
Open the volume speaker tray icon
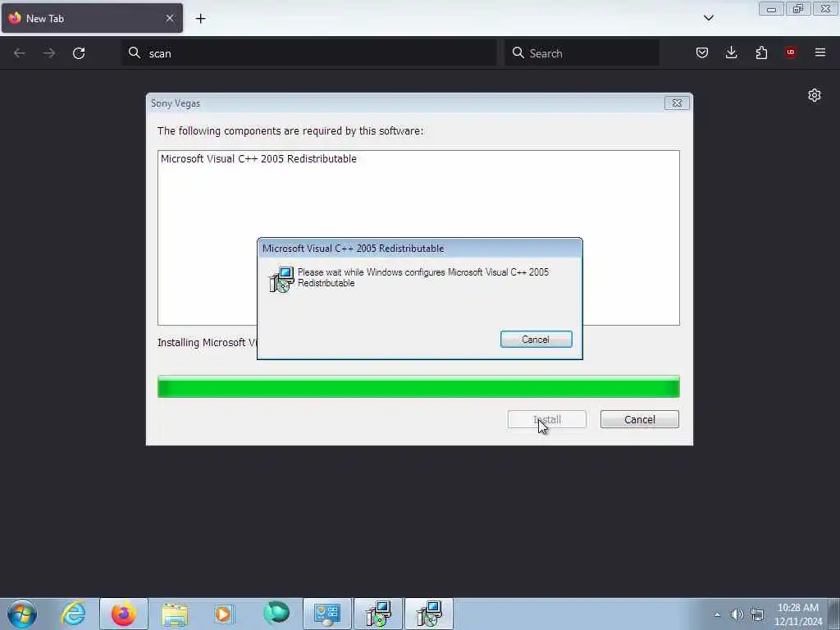coord(737,614)
